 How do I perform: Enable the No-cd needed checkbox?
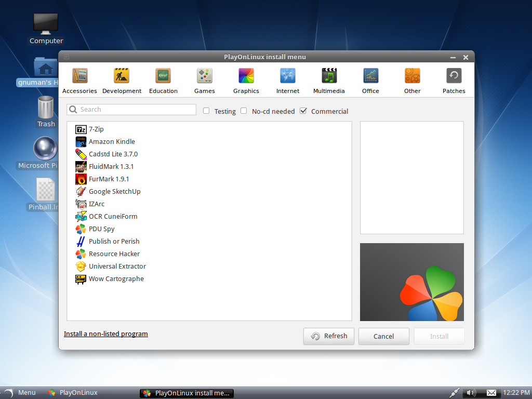coord(244,111)
